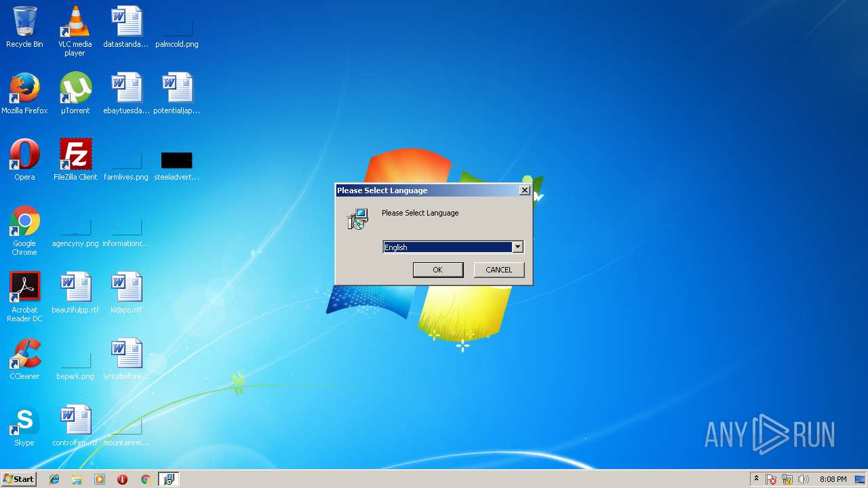The image size is (868, 488).
Task: Select the agencyny.png file icon
Action: tap(75, 232)
